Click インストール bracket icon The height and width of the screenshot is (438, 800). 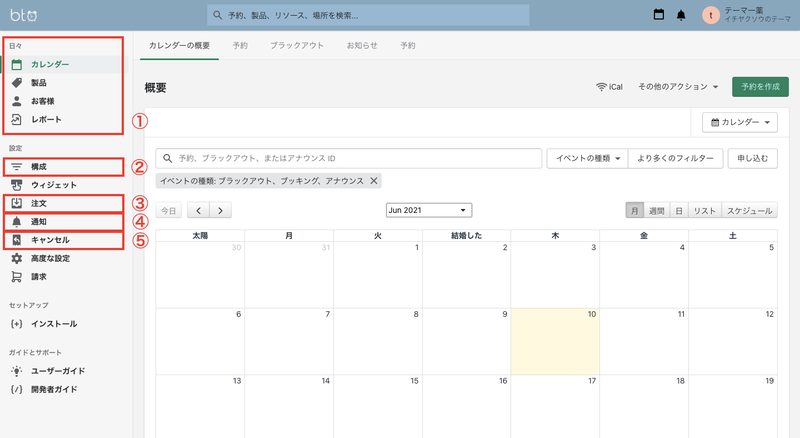[x=17, y=324]
